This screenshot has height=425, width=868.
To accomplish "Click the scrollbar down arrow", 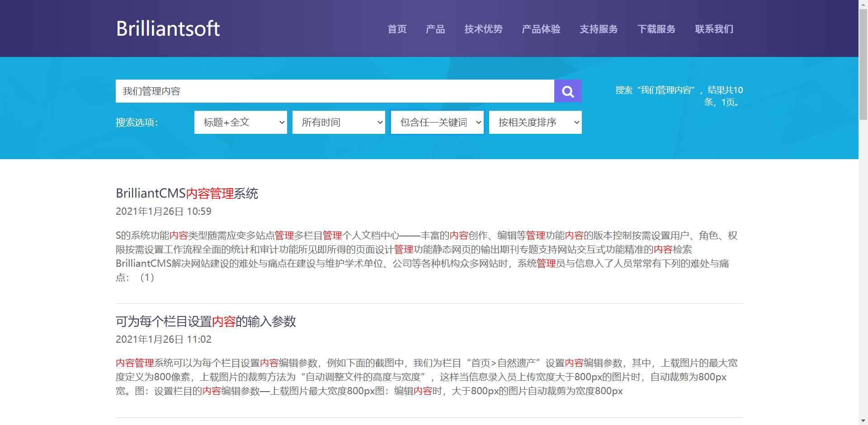I will 863,421.
